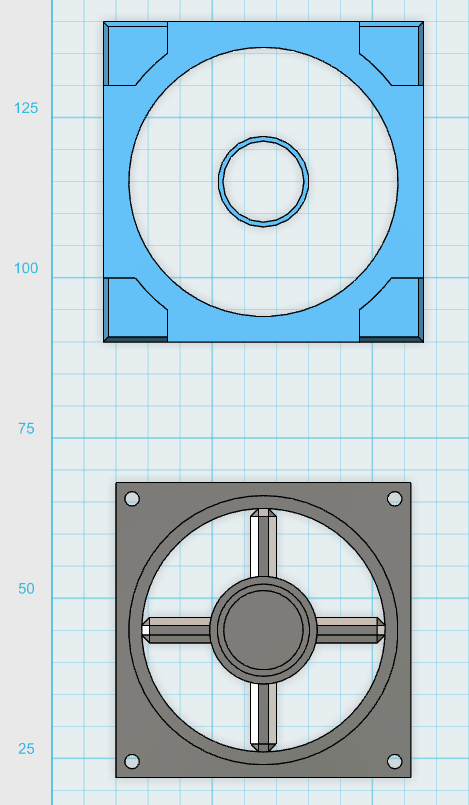This screenshot has width=469, height=805.
Task: Click the lower vertical spoke of gray guard
Action: click(x=263, y=717)
